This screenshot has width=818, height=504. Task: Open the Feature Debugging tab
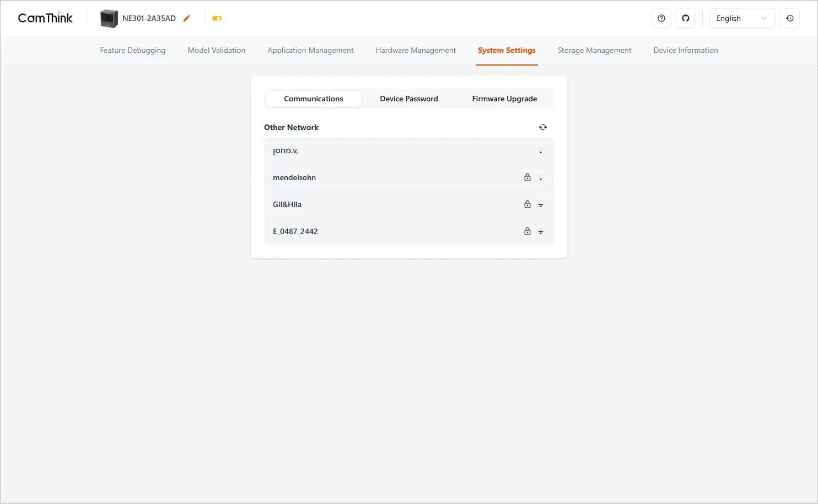pyautogui.click(x=133, y=50)
